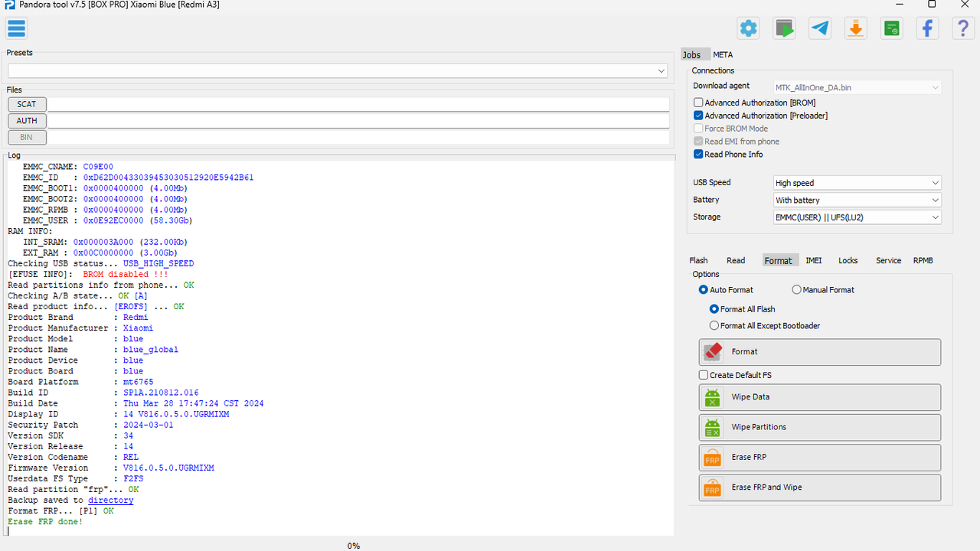
Task: Click the Pandora tool title bar icon
Action: [x=9, y=5]
